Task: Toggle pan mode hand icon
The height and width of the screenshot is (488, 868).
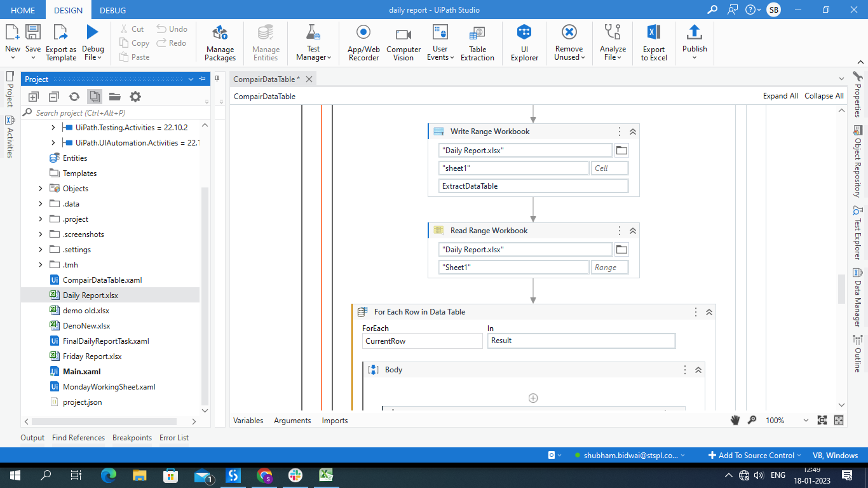Action: [736, 420]
